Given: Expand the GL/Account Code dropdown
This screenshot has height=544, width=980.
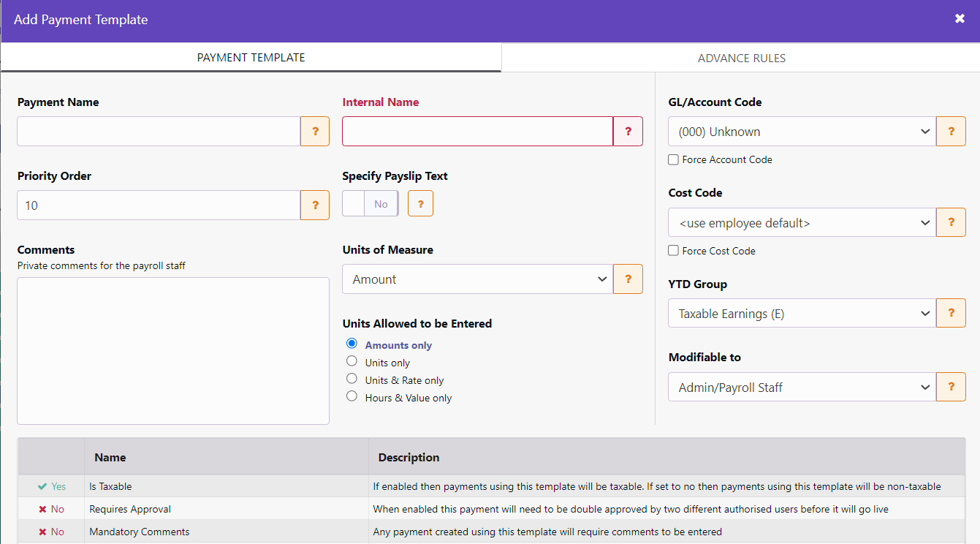Looking at the screenshot, I should (802, 132).
